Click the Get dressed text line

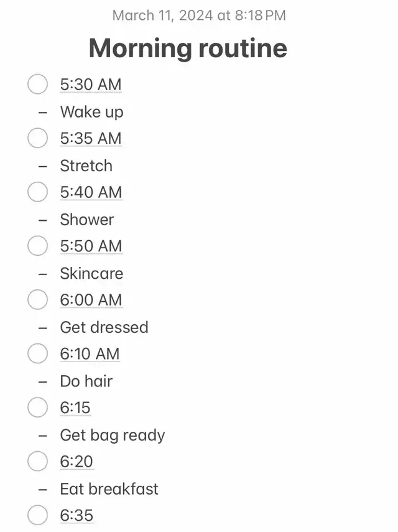click(x=104, y=327)
